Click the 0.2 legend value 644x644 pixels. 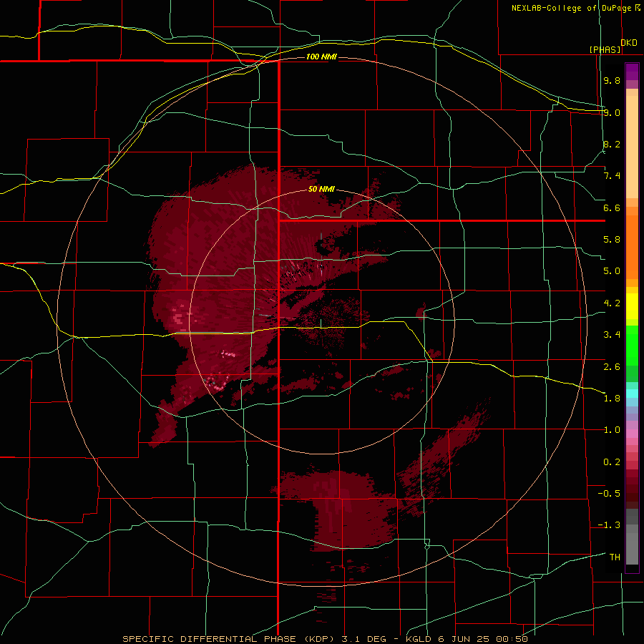click(x=612, y=462)
